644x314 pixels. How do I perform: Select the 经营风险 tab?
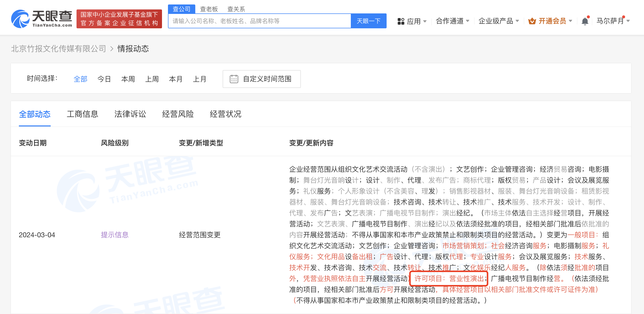point(178,114)
